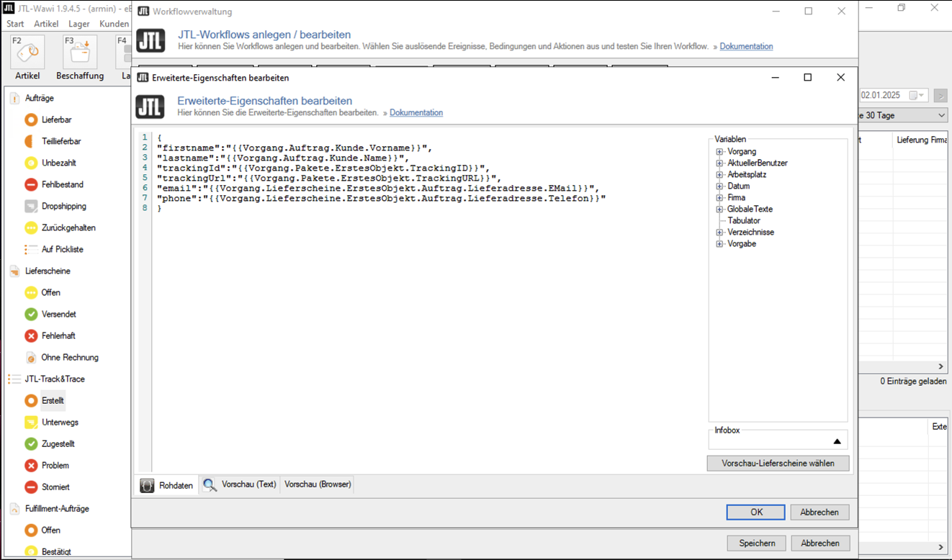Viewport: 952px width, 560px height.
Task: Open the Versendet delivery notes filter
Action: click(x=58, y=314)
